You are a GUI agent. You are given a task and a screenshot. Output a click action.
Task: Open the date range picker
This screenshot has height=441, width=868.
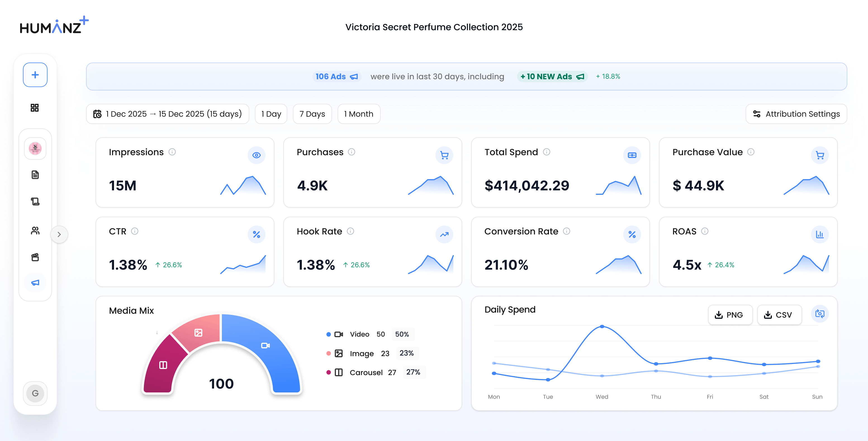168,114
